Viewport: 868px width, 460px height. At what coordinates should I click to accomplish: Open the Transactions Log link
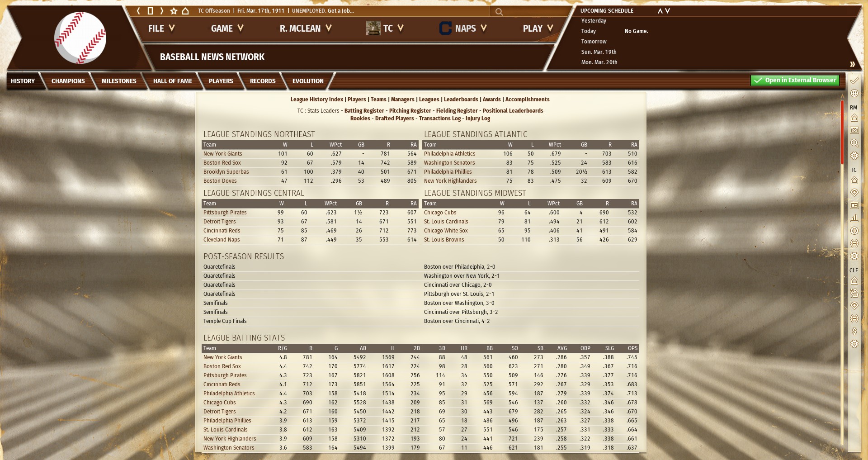(439, 119)
